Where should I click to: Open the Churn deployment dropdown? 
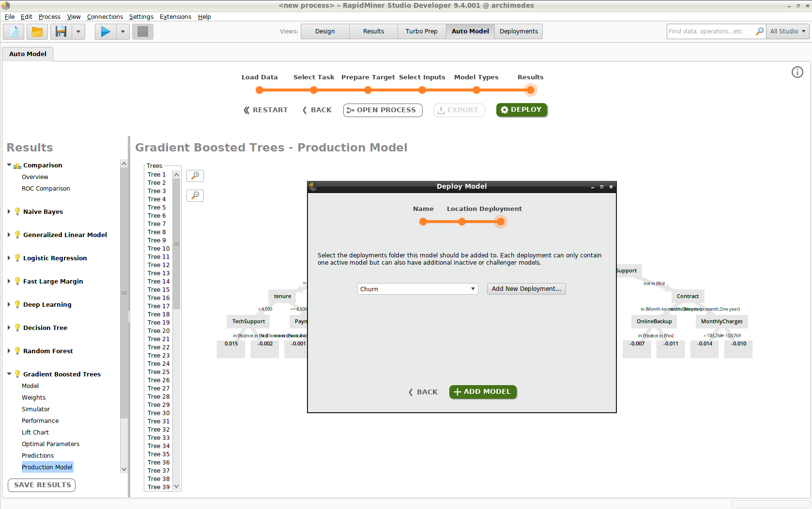[417, 289]
